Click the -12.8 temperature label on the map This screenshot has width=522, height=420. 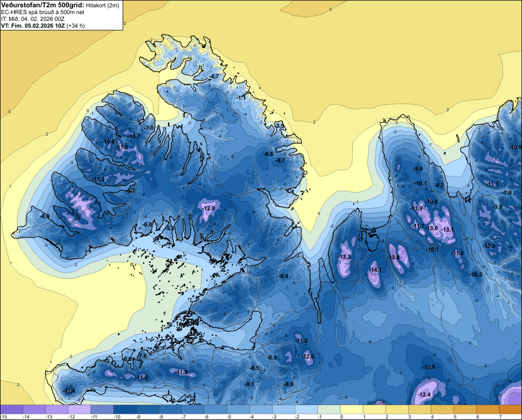208,208
